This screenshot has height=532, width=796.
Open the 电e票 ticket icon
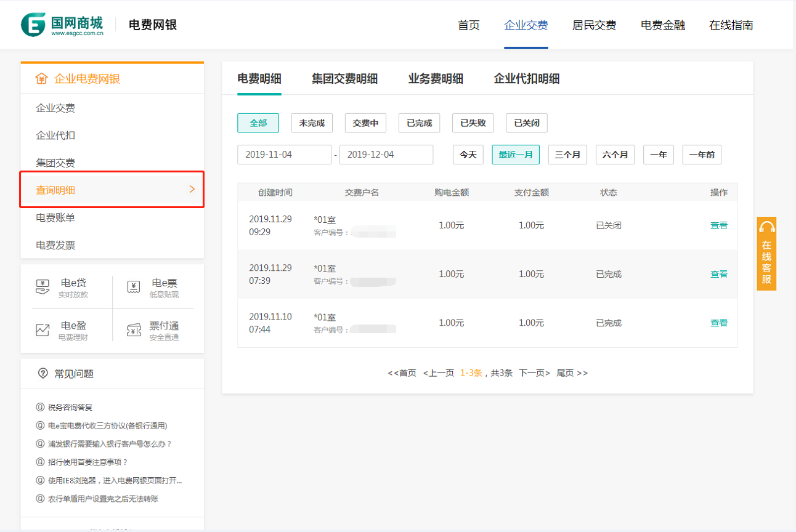tap(134, 286)
